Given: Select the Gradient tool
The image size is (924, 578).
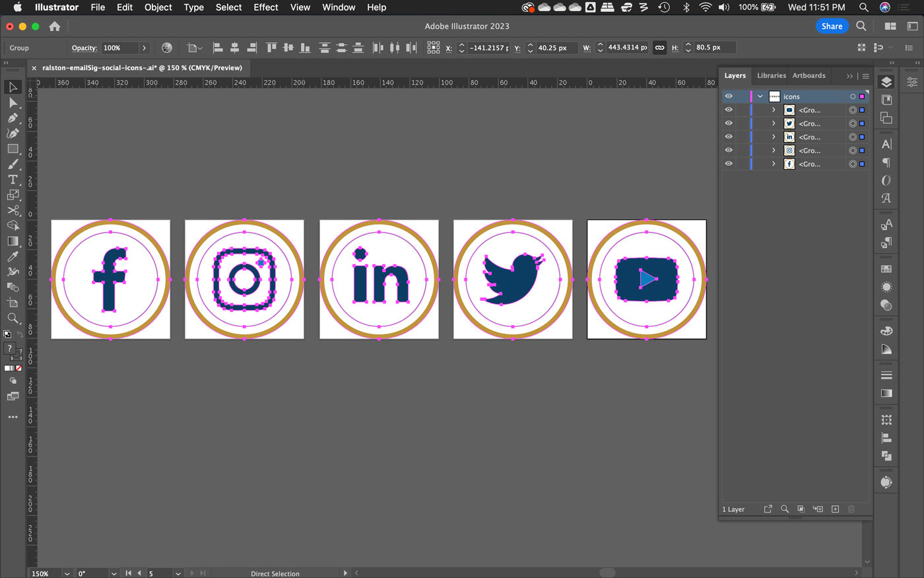Looking at the screenshot, I should [x=13, y=241].
